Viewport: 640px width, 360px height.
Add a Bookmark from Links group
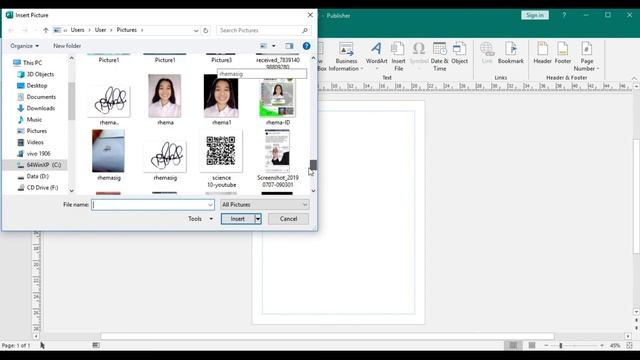(x=511, y=53)
